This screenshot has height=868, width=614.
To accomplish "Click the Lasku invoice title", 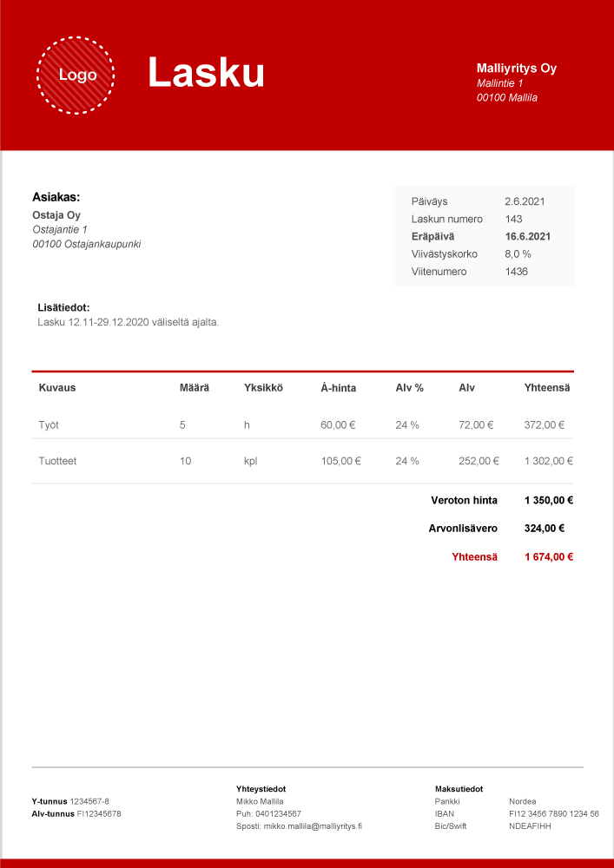I will (206, 72).
